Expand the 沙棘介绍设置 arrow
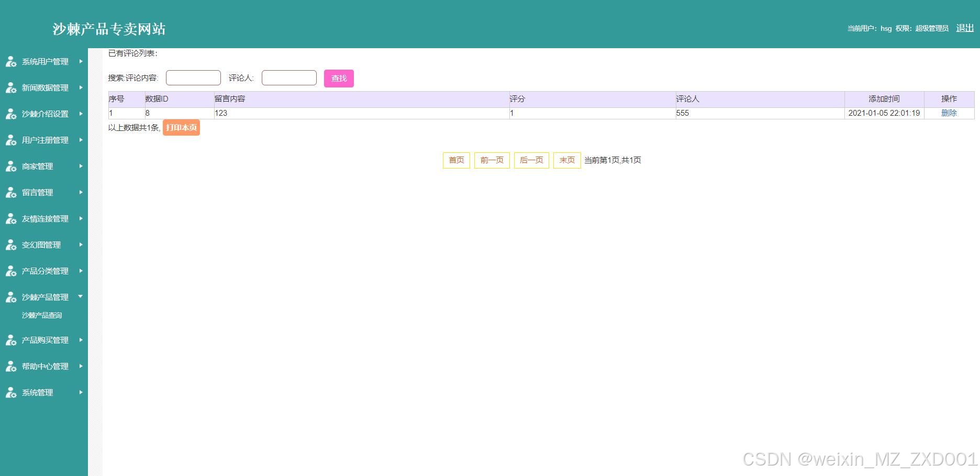This screenshot has width=980, height=476. point(81,114)
